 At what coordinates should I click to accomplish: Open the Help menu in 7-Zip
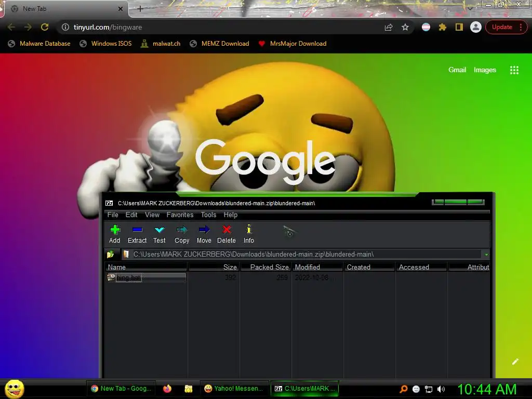tap(230, 215)
